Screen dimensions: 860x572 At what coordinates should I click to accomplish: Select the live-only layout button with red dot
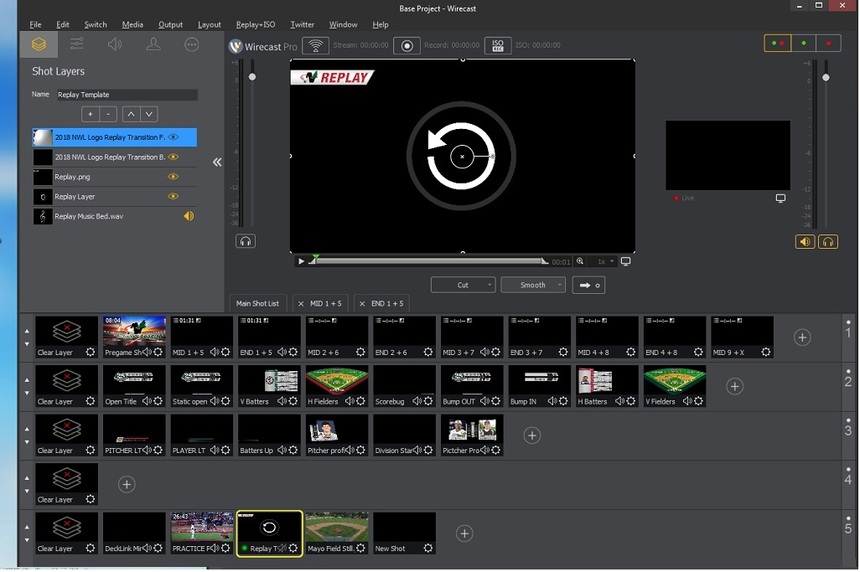click(x=829, y=43)
